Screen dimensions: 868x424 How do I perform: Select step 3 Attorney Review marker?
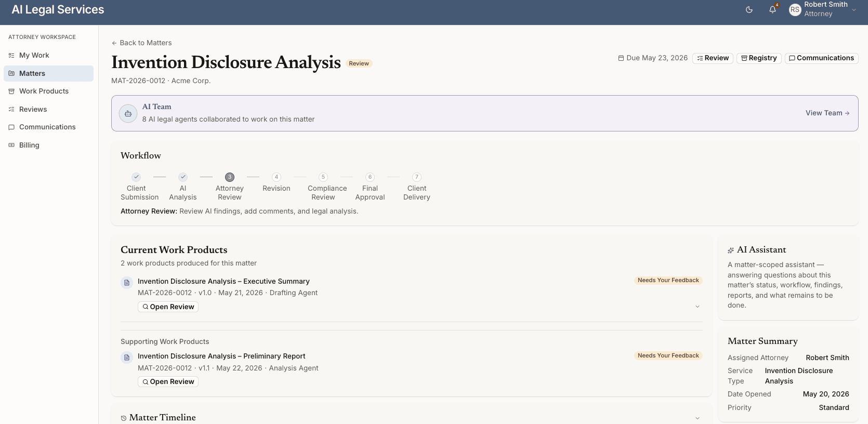[x=230, y=177]
